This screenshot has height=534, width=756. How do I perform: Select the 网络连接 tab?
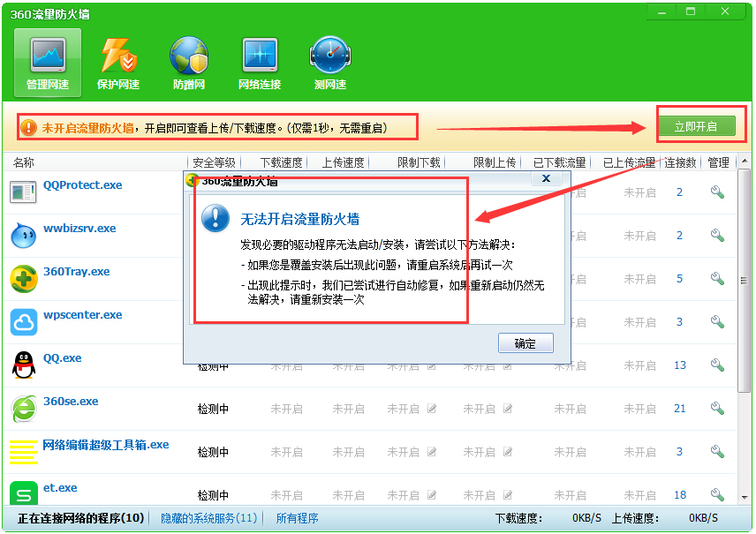click(260, 63)
